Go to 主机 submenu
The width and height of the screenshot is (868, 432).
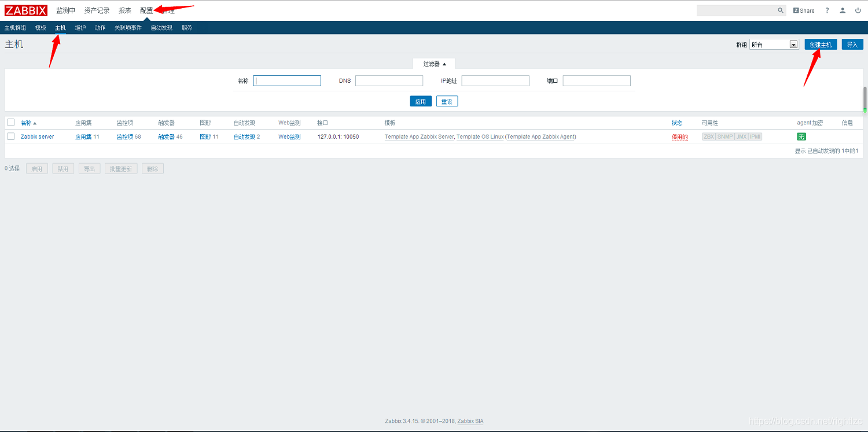[x=60, y=28]
